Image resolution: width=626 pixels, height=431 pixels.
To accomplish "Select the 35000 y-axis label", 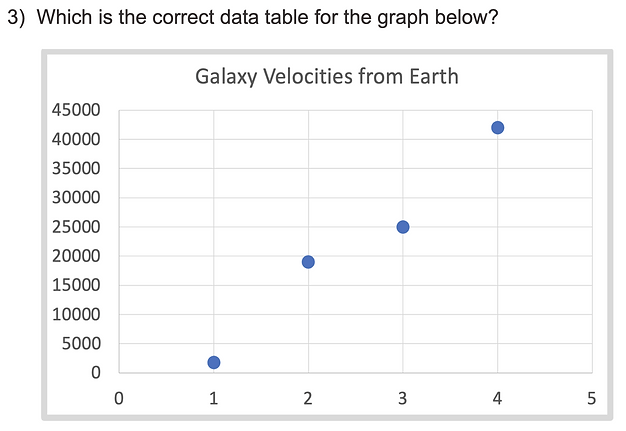I will point(77,169).
